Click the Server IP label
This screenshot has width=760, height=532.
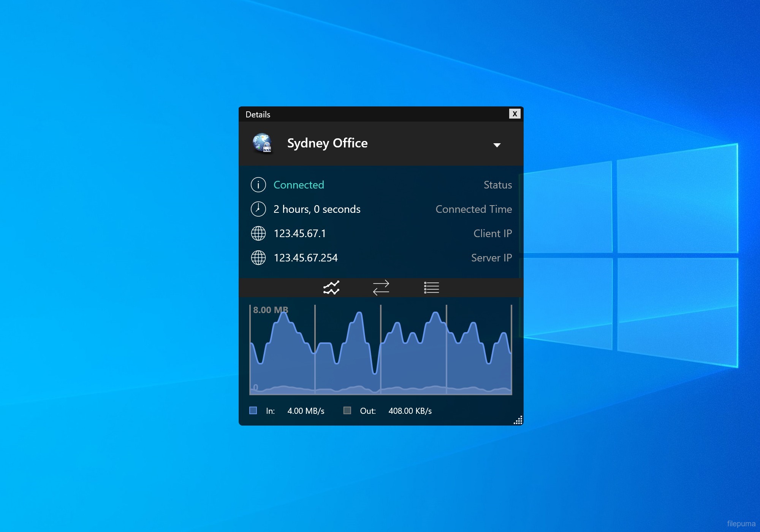(x=491, y=258)
